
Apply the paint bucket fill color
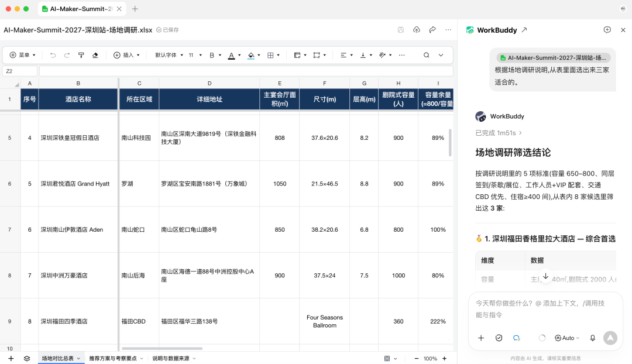pos(250,56)
